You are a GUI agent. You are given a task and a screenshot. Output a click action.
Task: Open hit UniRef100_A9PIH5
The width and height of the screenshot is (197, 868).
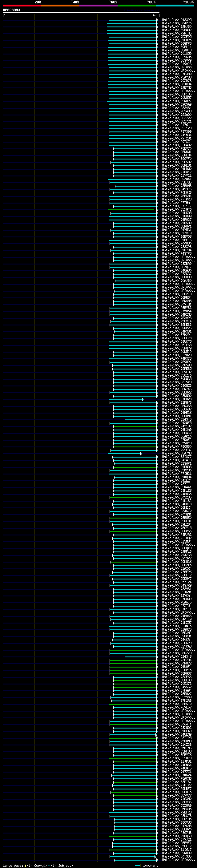click(177, 33)
